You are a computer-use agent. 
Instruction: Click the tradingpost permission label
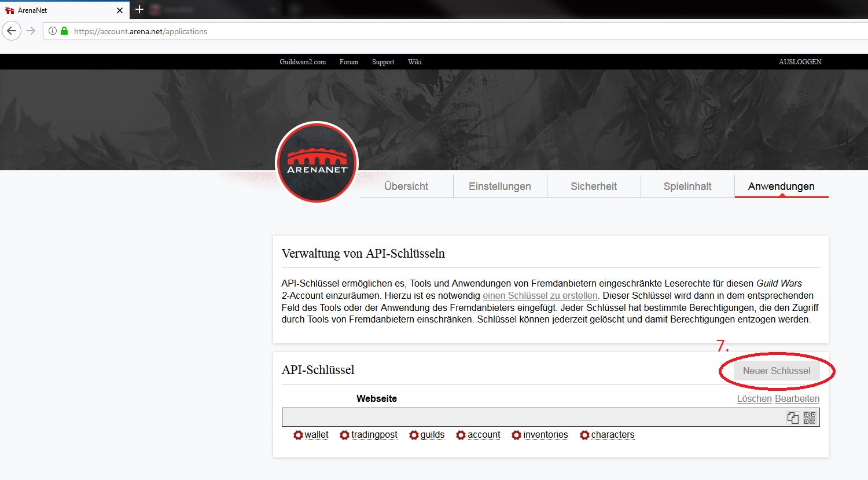pos(374,435)
